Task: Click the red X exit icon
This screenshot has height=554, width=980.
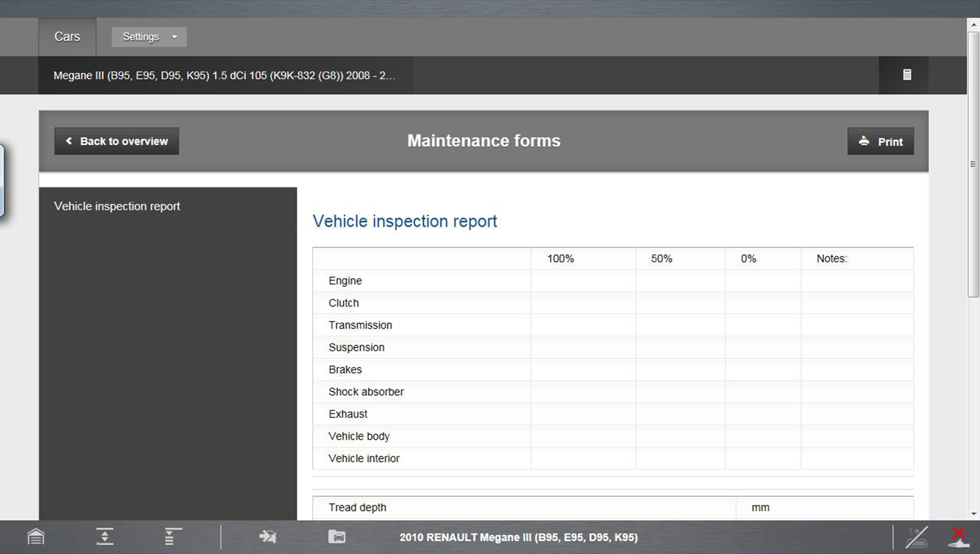Action: pos(958,537)
